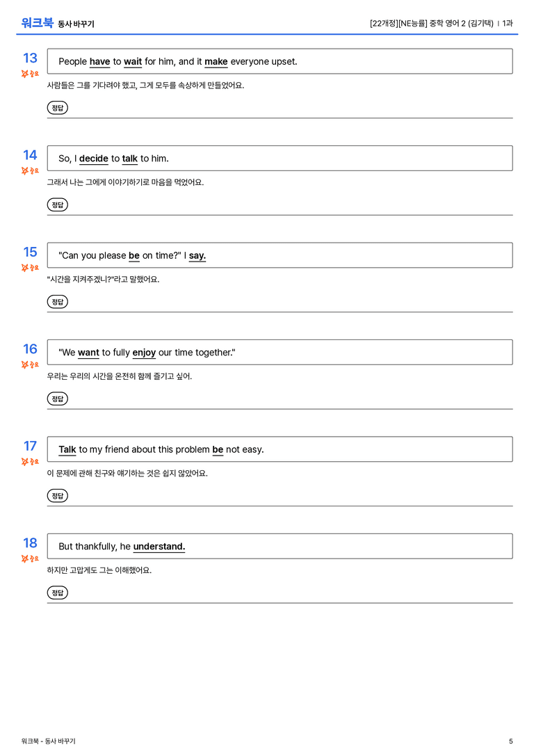Screen dimensions: 534x756
Task: Click the textbook title '[22개정][NE능률] 중학 영어 2'
Action: 417,23
